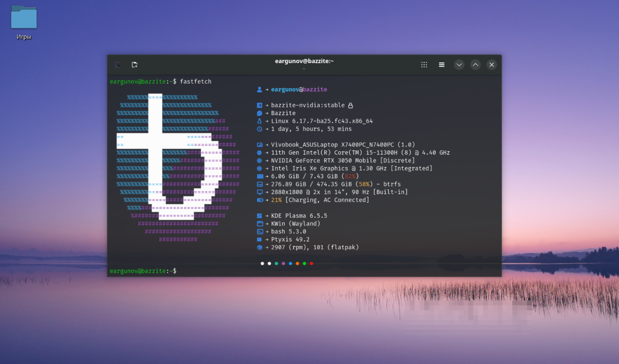Click the down chevron in the header bar
Screen dimensions: 619x364
point(459,64)
